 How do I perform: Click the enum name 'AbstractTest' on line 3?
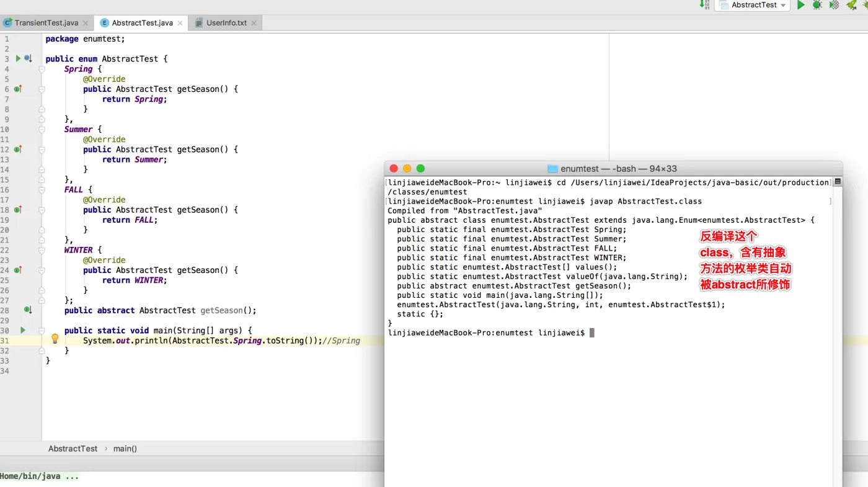130,59
